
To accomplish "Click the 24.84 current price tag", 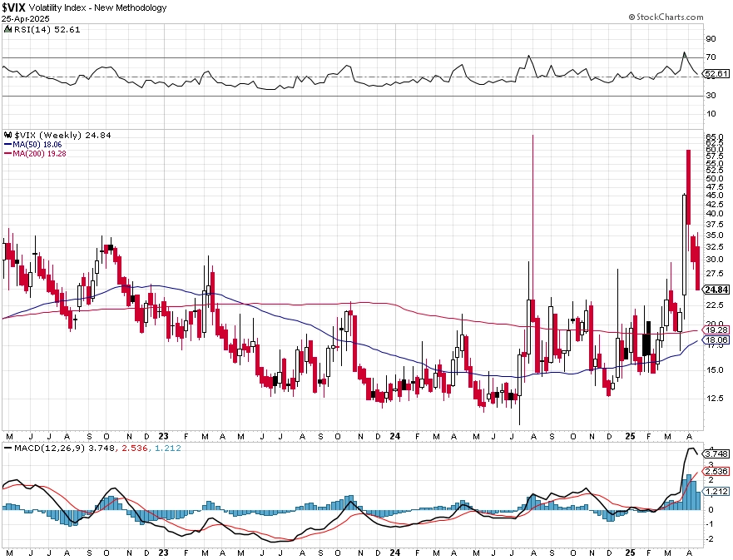I will tap(716, 290).
